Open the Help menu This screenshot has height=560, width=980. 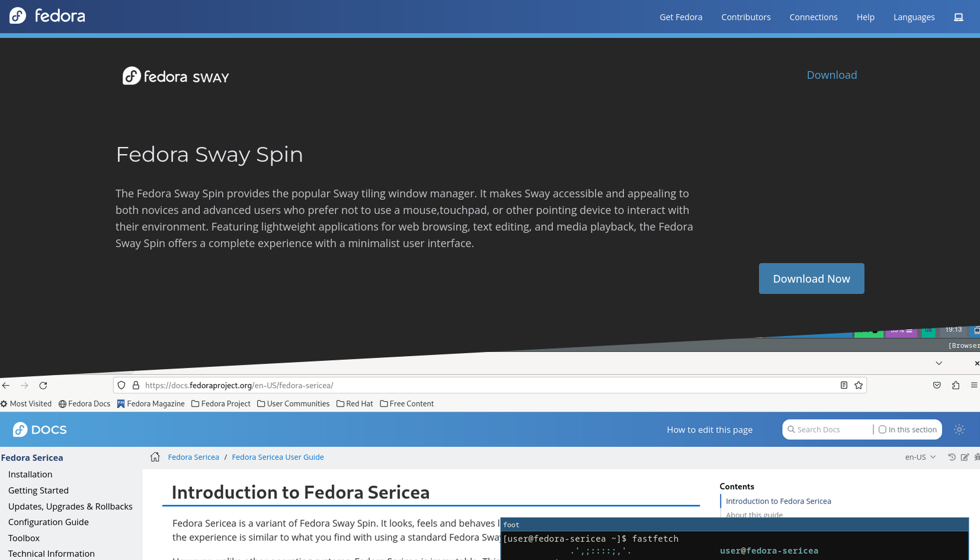coord(866,17)
